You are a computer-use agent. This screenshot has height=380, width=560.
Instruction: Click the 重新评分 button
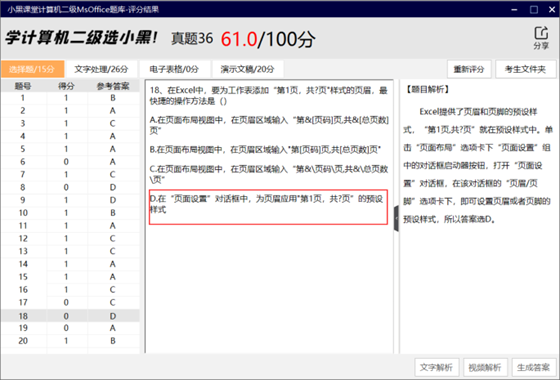pyautogui.click(x=469, y=69)
